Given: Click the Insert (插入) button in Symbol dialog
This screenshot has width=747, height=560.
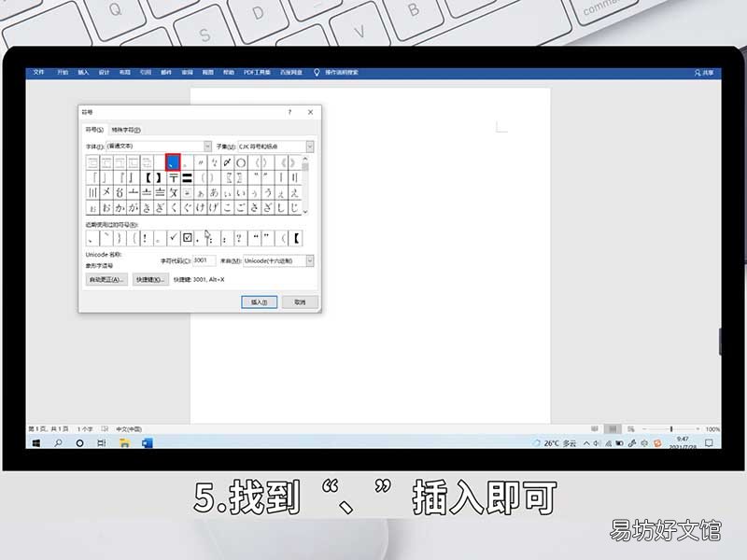Looking at the screenshot, I should tap(259, 301).
